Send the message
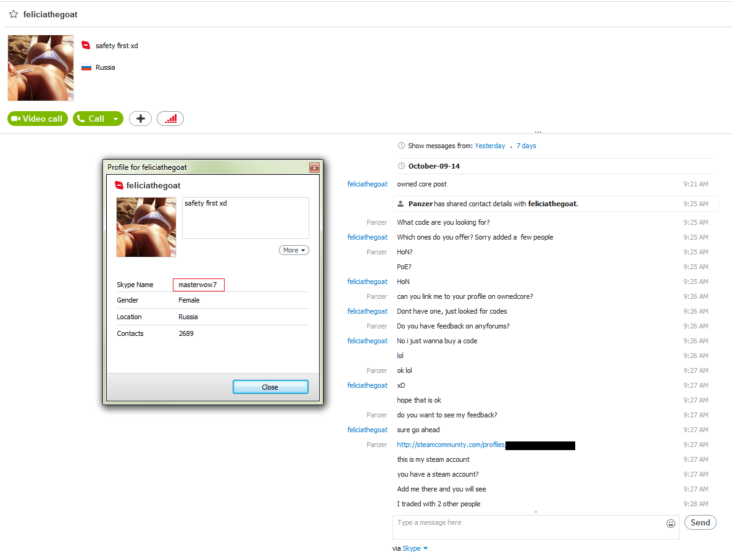 pos(701,522)
